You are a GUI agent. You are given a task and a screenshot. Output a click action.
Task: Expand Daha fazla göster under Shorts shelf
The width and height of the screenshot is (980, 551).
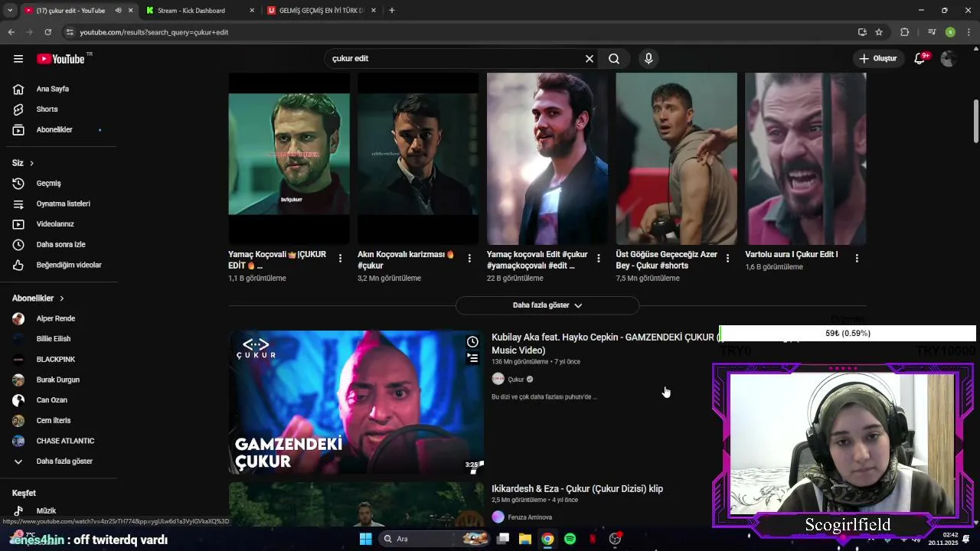(x=547, y=305)
